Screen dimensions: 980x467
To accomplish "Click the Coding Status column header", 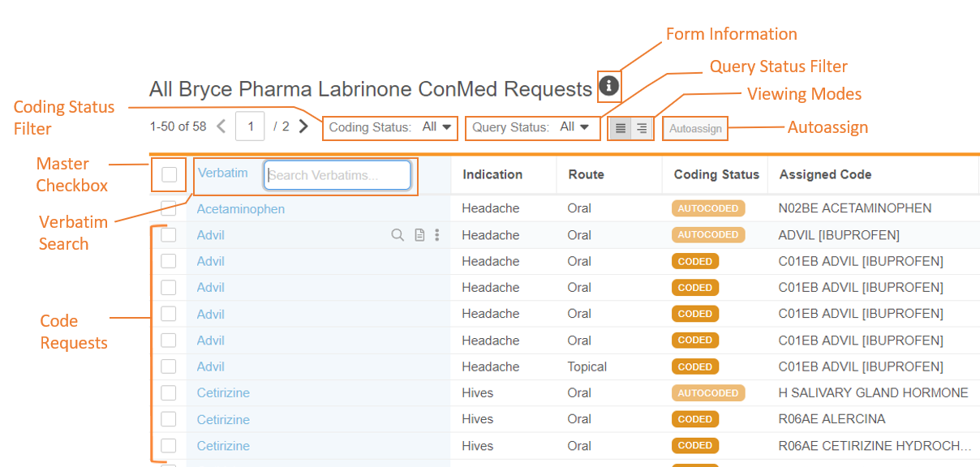I will click(716, 174).
